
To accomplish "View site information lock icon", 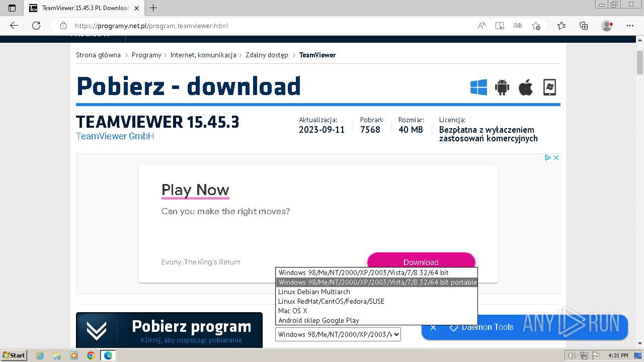I will click(x=63, y=26).
